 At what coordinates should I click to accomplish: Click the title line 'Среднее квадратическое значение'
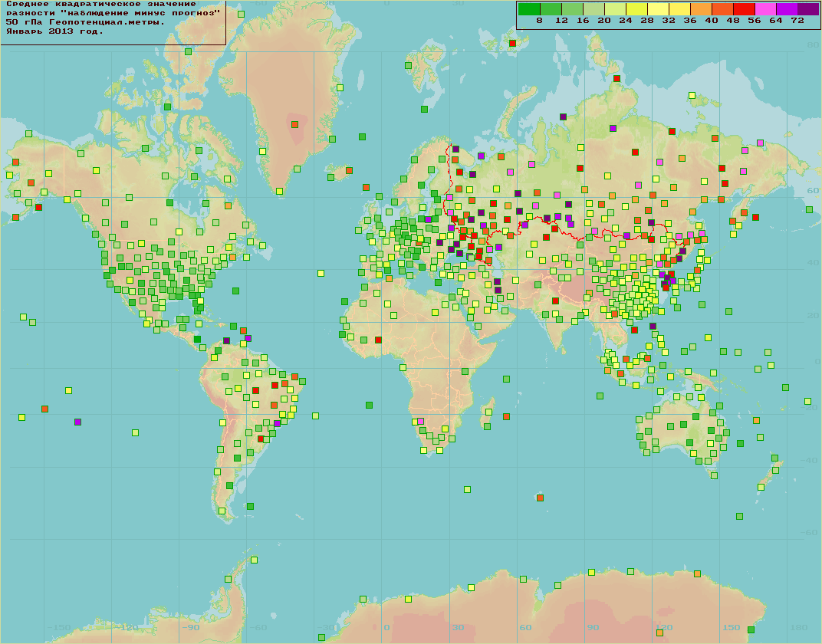click(x=100, y=4)
